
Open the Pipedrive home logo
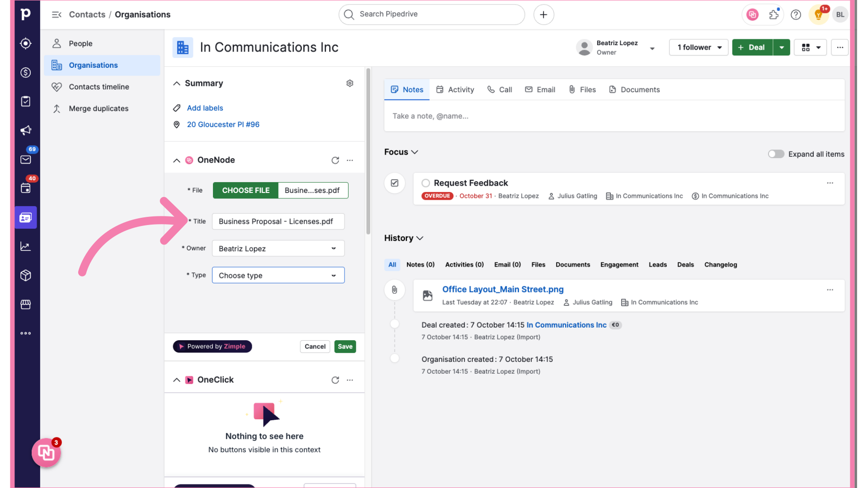(x=26, y=14)
